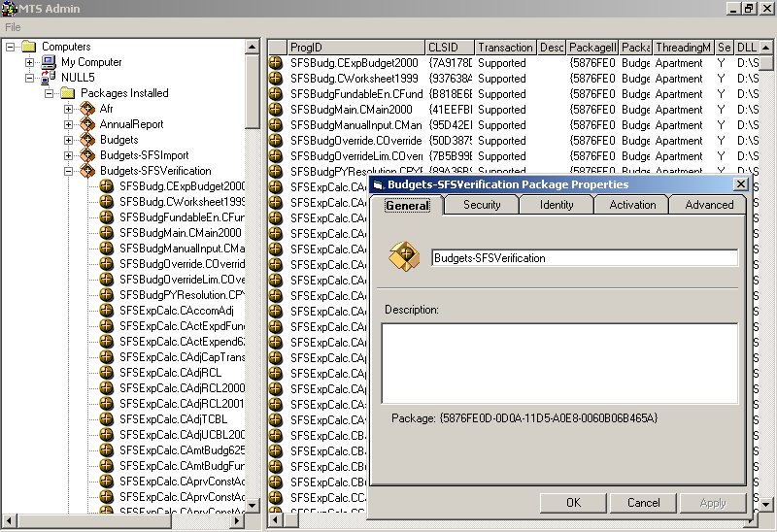Click the package name text field
The image size is (777, 532).
584,258
